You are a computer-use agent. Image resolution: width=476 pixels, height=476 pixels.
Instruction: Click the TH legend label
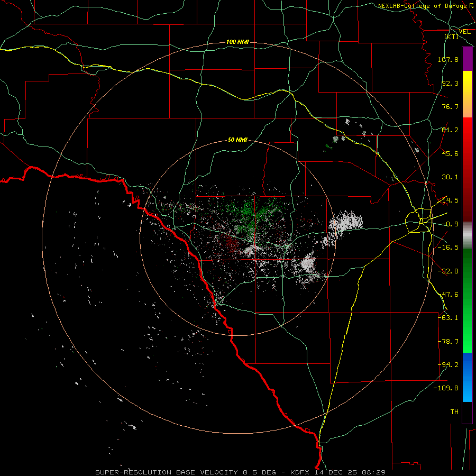point(454,412)
